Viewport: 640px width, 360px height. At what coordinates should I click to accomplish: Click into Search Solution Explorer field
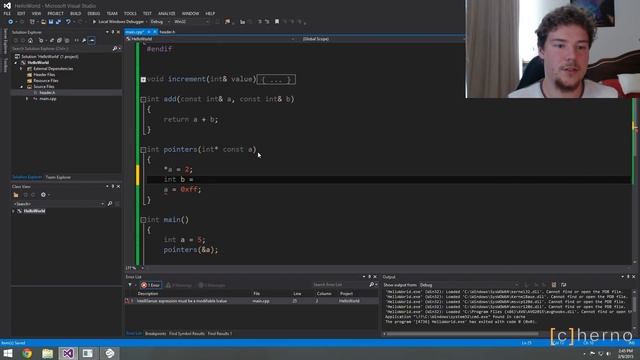(61, 49)
